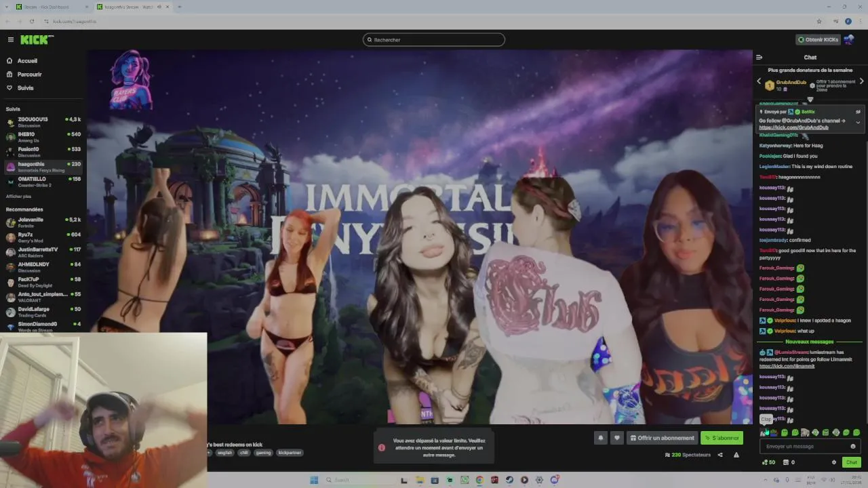Mute the haagonthis stream browser tab audio
868x488 pixels.
pyautogui.click(x=159, y=7)
